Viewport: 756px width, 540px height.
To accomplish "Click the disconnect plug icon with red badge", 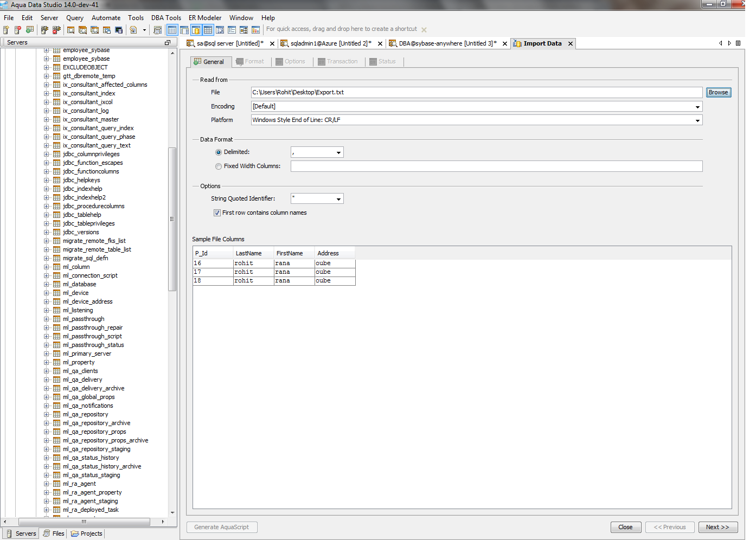I will [x=56, y=30].
